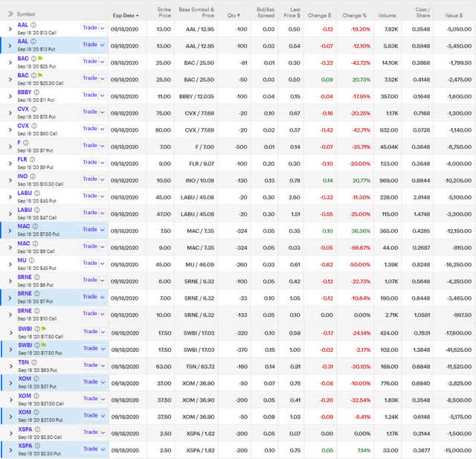
Task: Open info icon beside INO $10.50 Call
Action: coord(33,176)
